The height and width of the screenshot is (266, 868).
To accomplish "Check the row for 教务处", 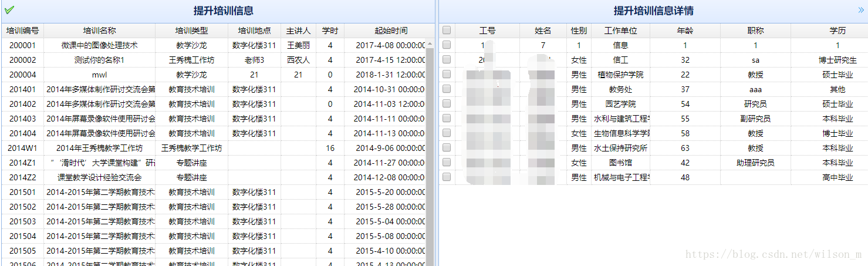I will pyautogui.click(x=447, y=89).
